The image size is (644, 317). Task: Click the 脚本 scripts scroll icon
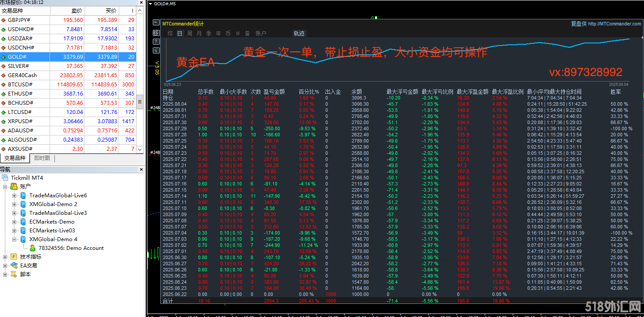click(14, 274)
